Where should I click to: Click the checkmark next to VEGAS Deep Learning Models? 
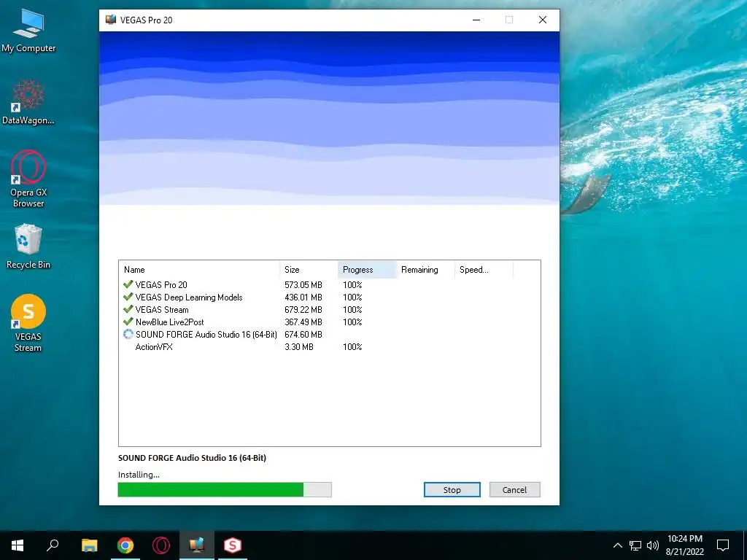pos(128,297)
